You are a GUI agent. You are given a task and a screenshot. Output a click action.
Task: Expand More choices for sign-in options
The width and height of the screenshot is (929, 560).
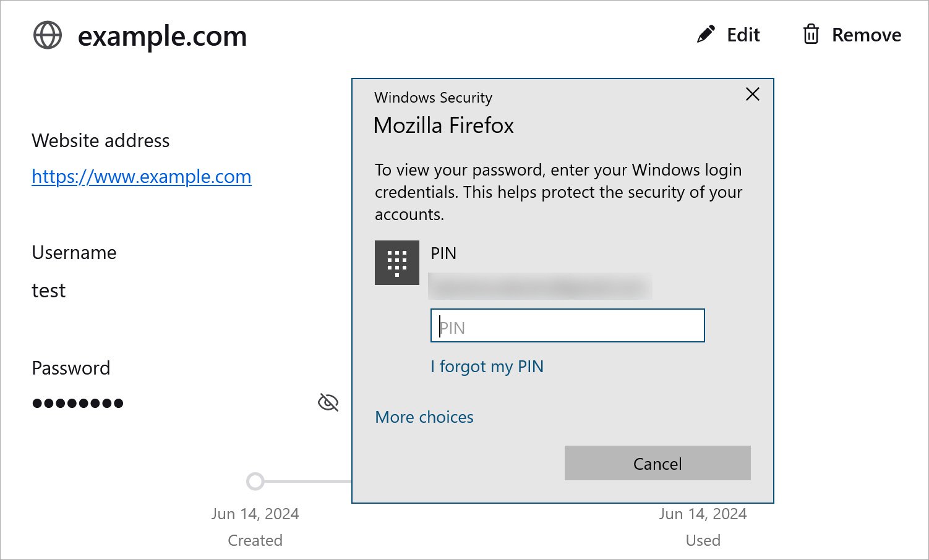coord(424,417)
